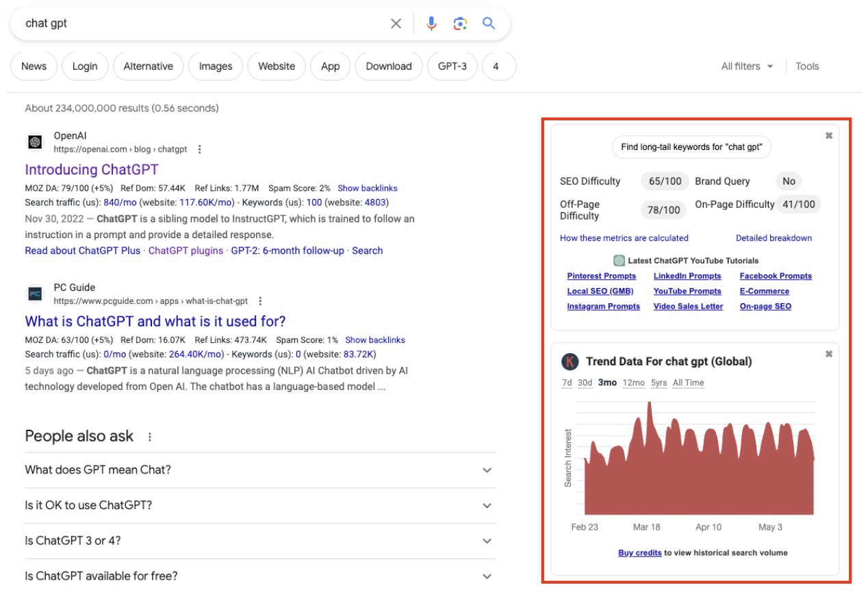Clear the search box with the X icon

(396, 24)
